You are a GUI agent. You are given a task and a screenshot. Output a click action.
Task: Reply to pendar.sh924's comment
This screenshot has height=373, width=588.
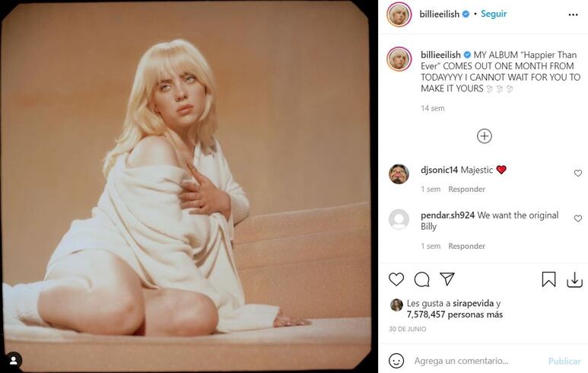tap(466, 246)
